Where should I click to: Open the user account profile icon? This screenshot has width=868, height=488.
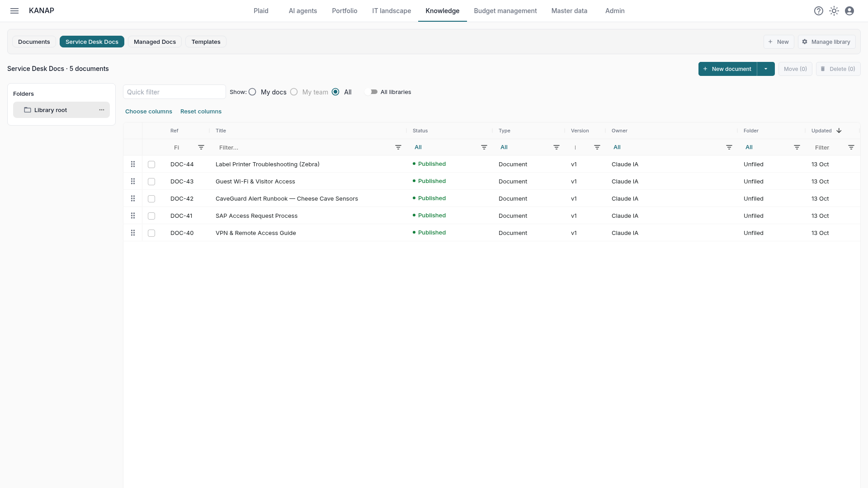click(x=849, y=11)
